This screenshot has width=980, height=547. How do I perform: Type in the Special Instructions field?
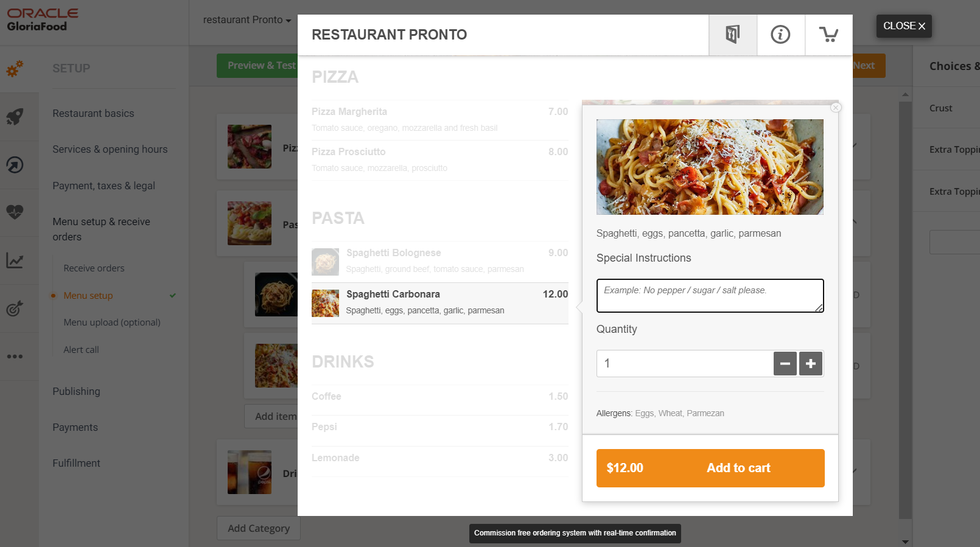tap(710, 295)
